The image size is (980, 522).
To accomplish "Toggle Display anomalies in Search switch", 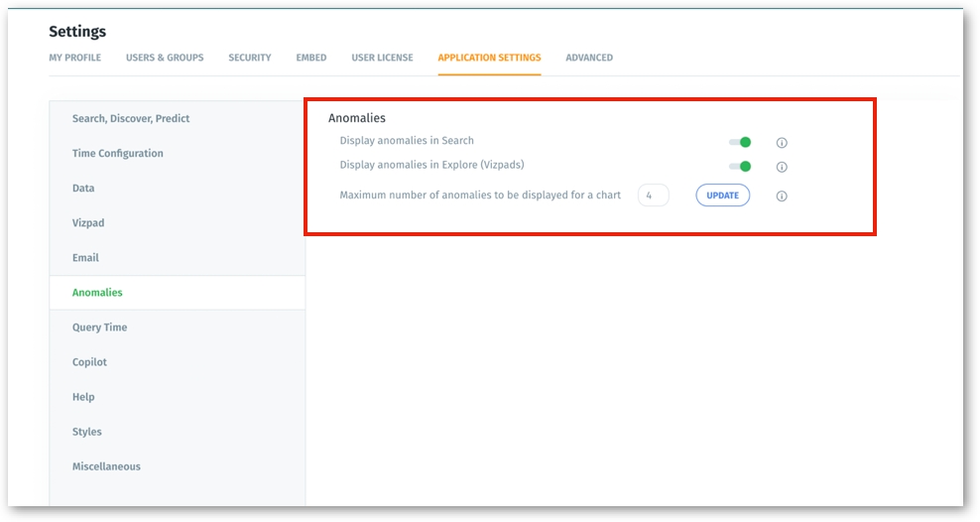I will point(740,142).
